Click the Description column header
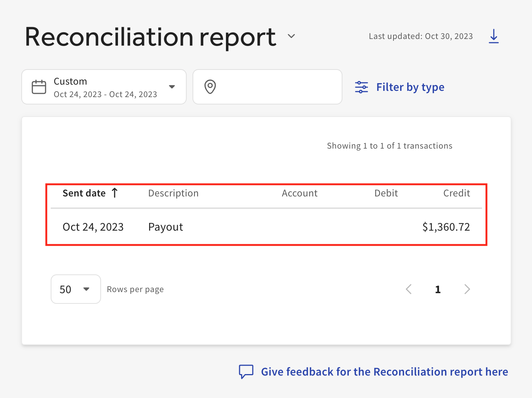 coord(173,193)
